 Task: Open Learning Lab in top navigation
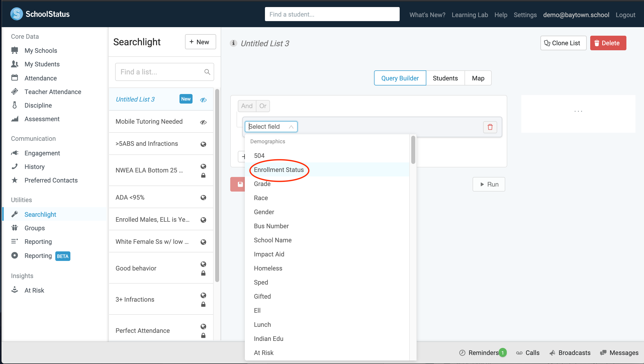tap(470, 15)
